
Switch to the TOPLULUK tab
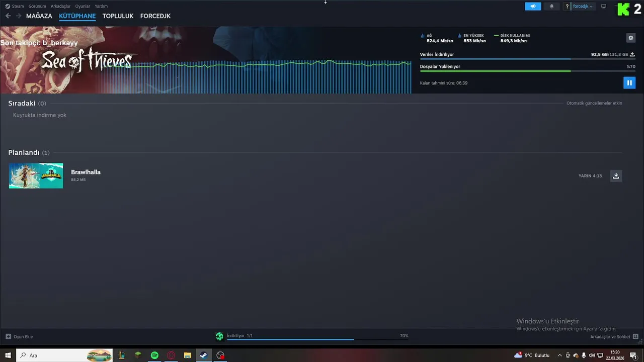point(118,16)
